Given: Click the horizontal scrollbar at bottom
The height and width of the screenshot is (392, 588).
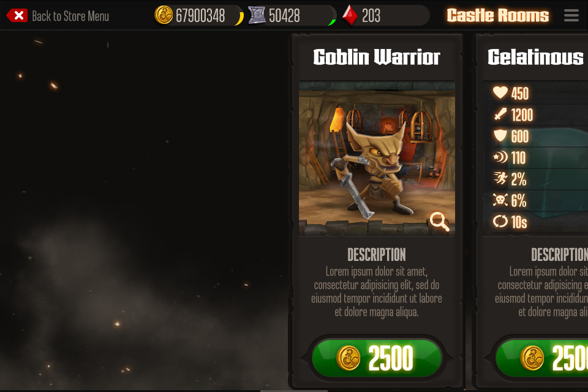Looking at the screenshot, I should click(294, 391).
